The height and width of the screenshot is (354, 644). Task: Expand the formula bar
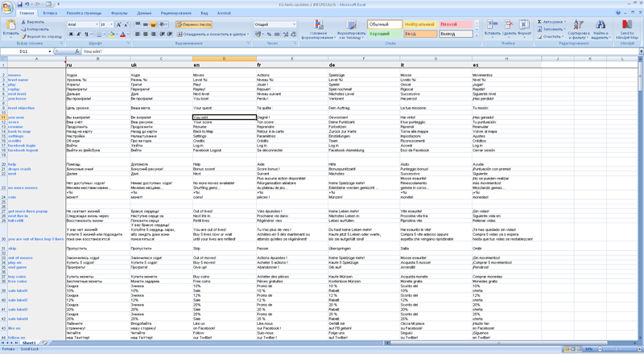641,51
